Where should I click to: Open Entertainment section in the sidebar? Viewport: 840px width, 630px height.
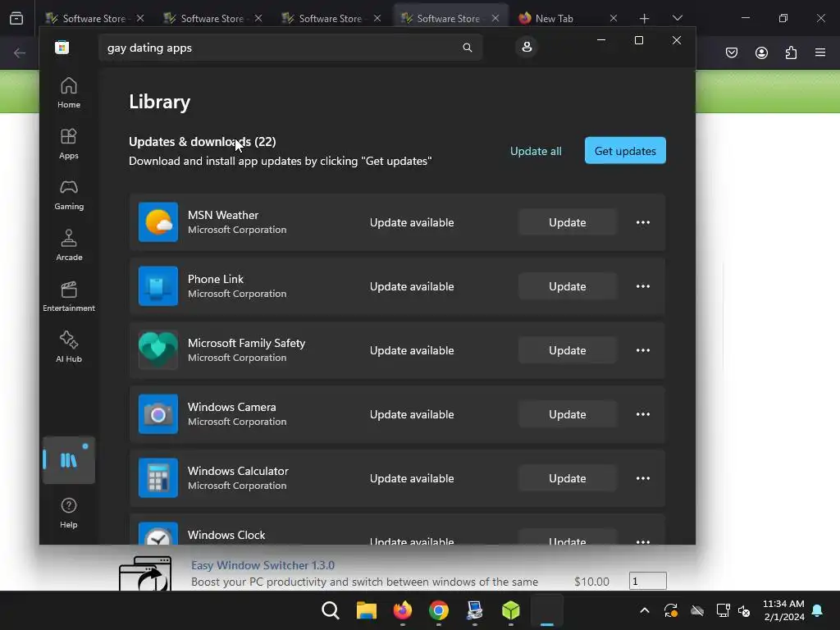pos(69,297)
